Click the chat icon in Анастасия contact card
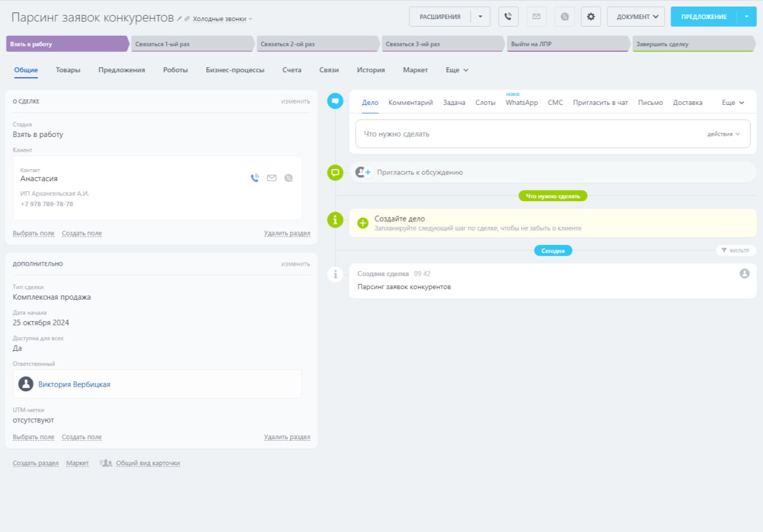Image resolution: width=763 pixels, height=532 pixels. (289, 178)
